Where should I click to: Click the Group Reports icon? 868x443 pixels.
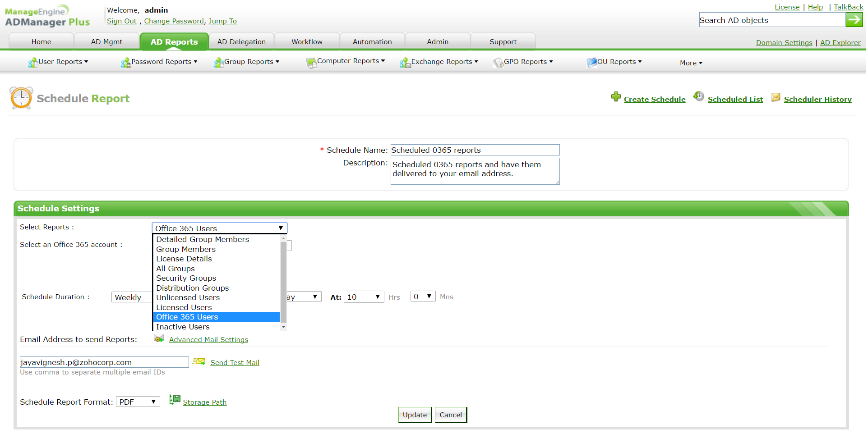tap(219, 63)
